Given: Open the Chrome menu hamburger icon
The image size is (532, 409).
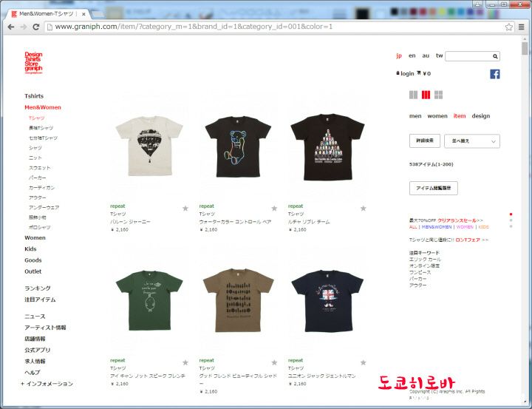Looking at the screenshot, I should (x=522, y=27).
